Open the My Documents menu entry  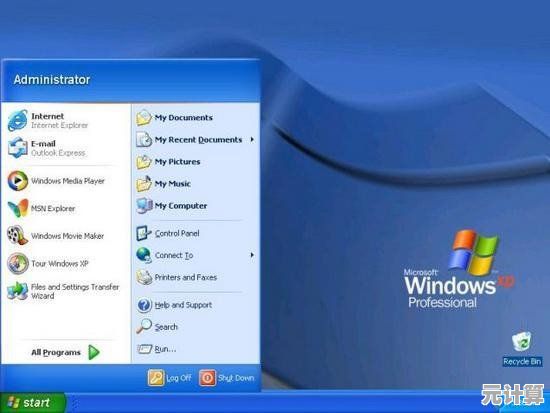point(195,118)
